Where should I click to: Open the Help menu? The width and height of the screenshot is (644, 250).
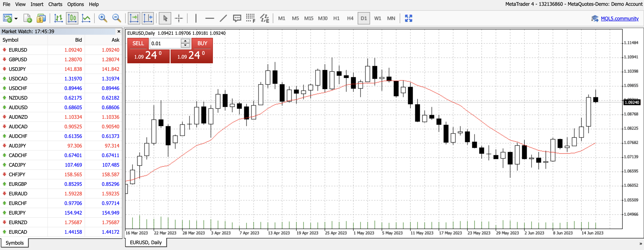[x=94, y=4]
